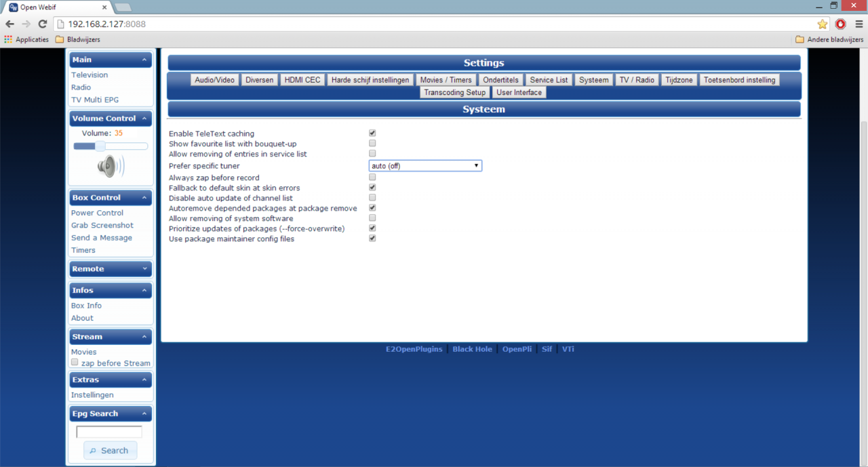
Task: Select the Systeem settings tab
Action: (x=593, y=80)
